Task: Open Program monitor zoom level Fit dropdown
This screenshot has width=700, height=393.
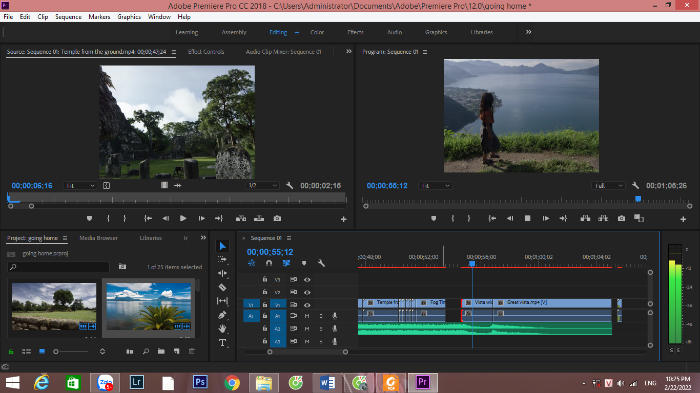Action: [x=435, y=185]
